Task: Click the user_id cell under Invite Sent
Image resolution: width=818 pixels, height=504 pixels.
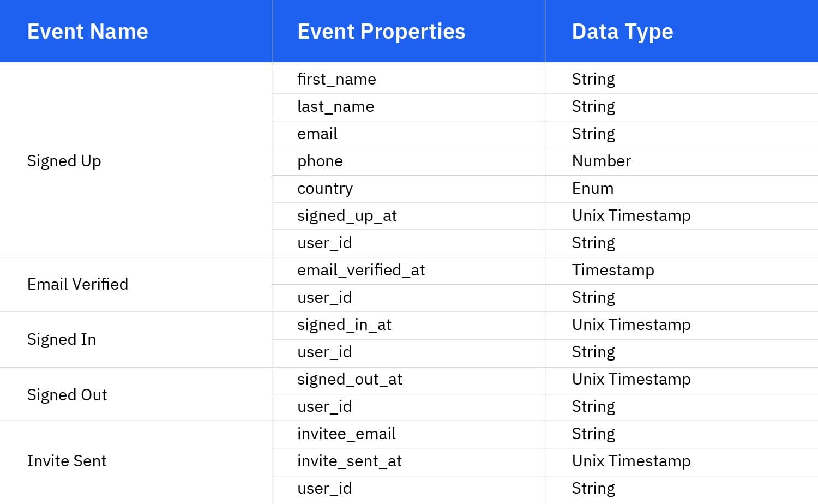Action: [324, 488]
